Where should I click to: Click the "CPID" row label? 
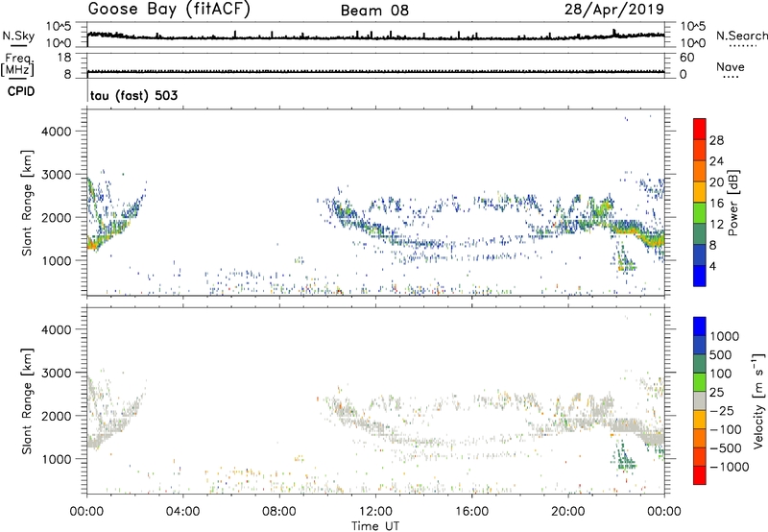click(x=21, y=91)
